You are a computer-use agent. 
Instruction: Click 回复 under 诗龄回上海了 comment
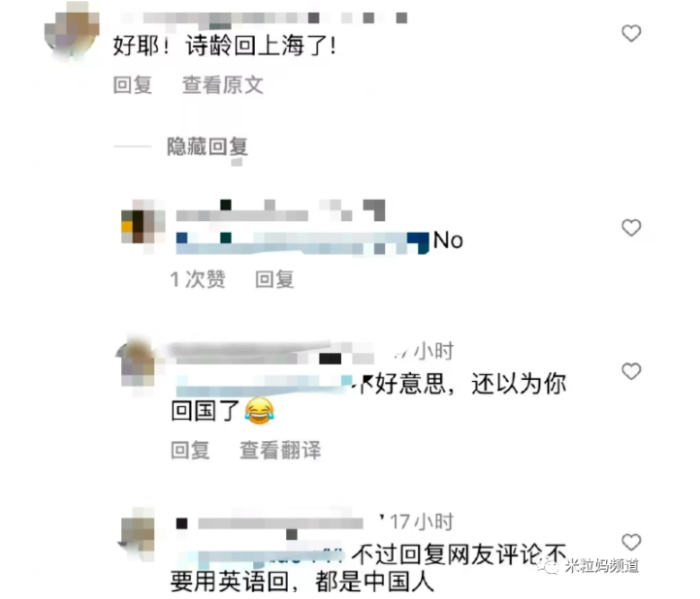133,84
